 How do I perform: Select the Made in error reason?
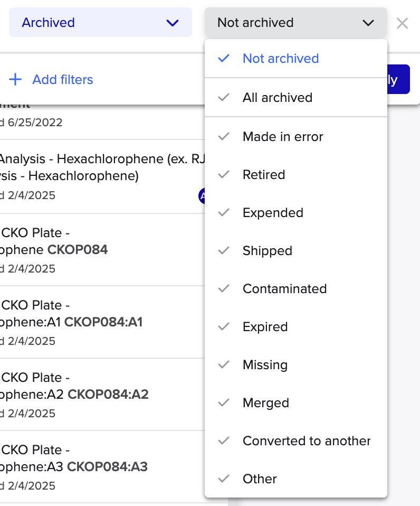coord(282,137)
